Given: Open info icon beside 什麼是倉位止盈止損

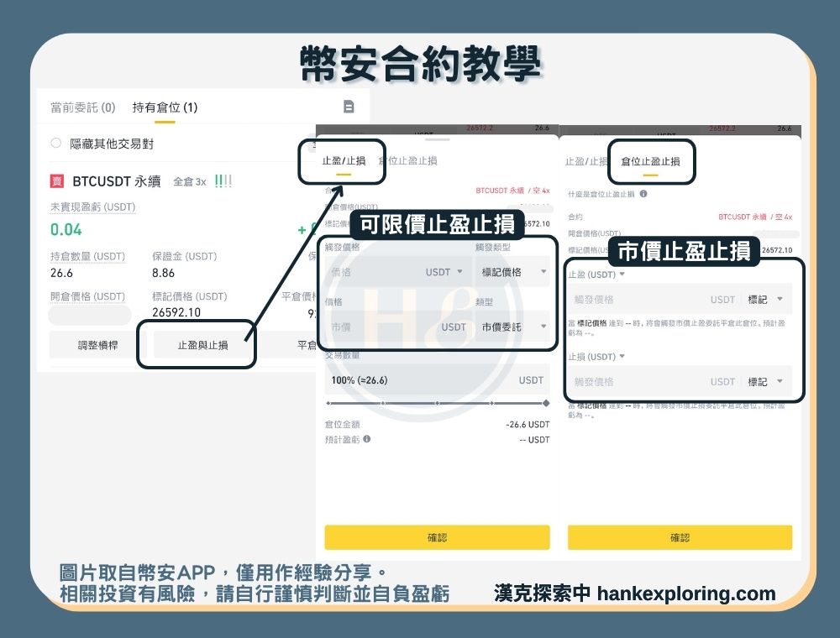Looking at the screenshot, I should click(643, 194).
